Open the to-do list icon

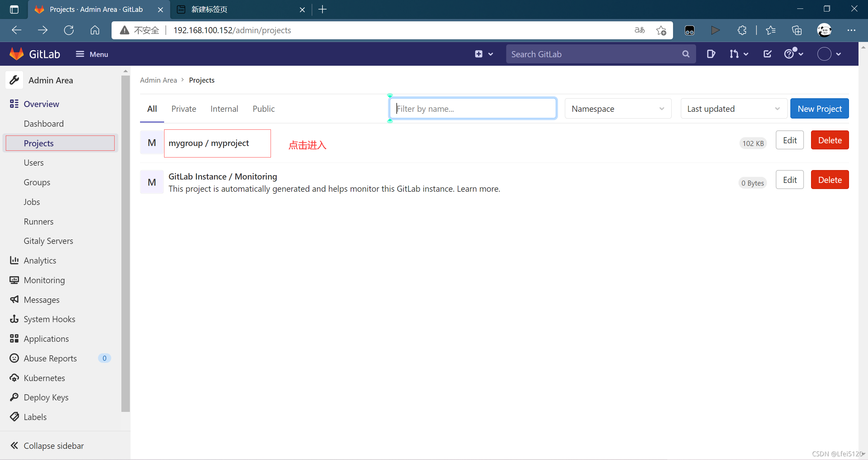tap(767, 54)
